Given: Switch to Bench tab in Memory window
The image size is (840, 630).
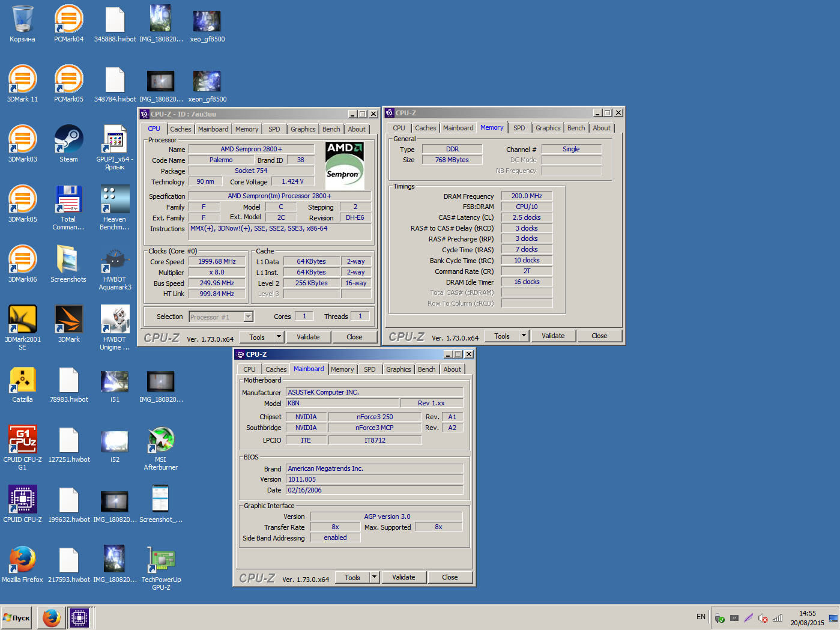Looking at the screenshot, I should pyautogui.click(x=576, y=128).
